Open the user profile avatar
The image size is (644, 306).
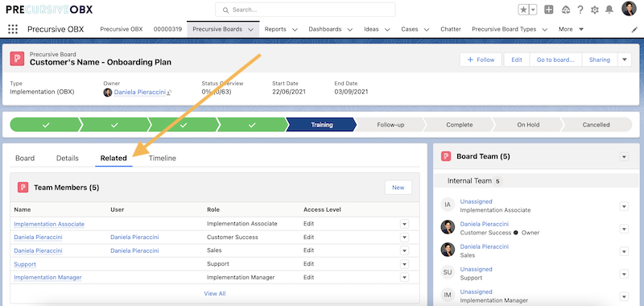(629, 9)
